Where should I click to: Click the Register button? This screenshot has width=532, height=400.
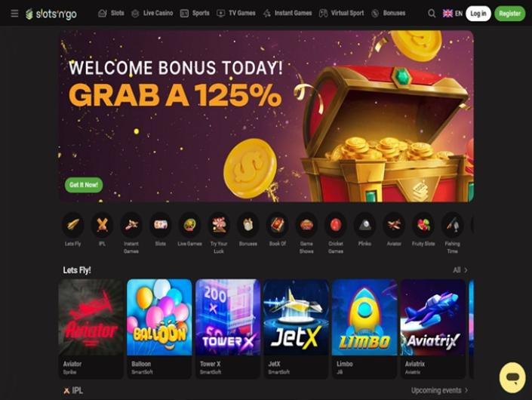click(509, 14)
